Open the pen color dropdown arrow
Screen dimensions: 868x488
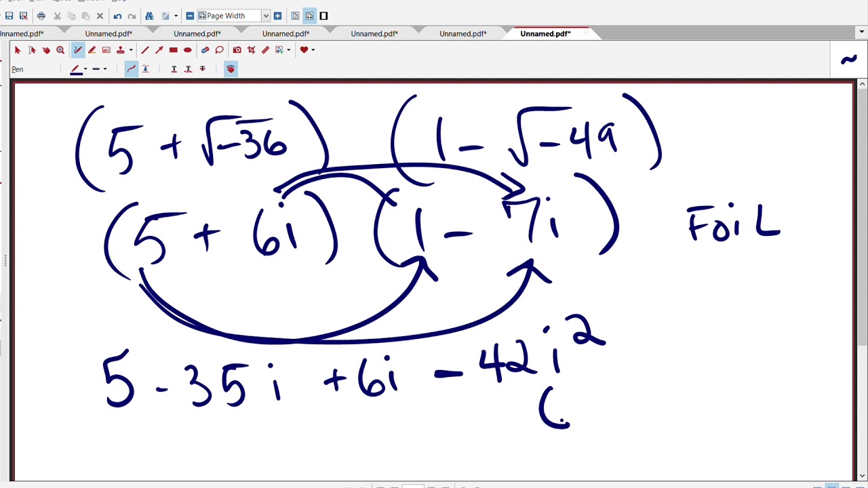(x=85, y=69)
